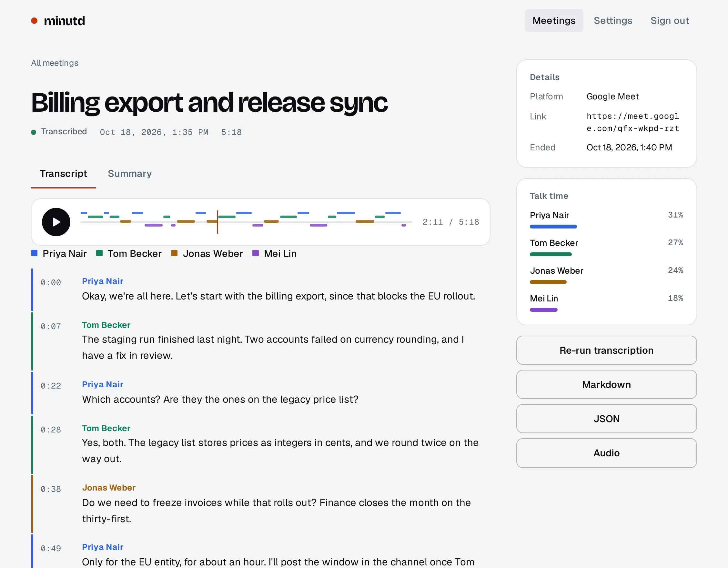Click the minutd logo
Screen dimensions: 728x568
(58, 21)
